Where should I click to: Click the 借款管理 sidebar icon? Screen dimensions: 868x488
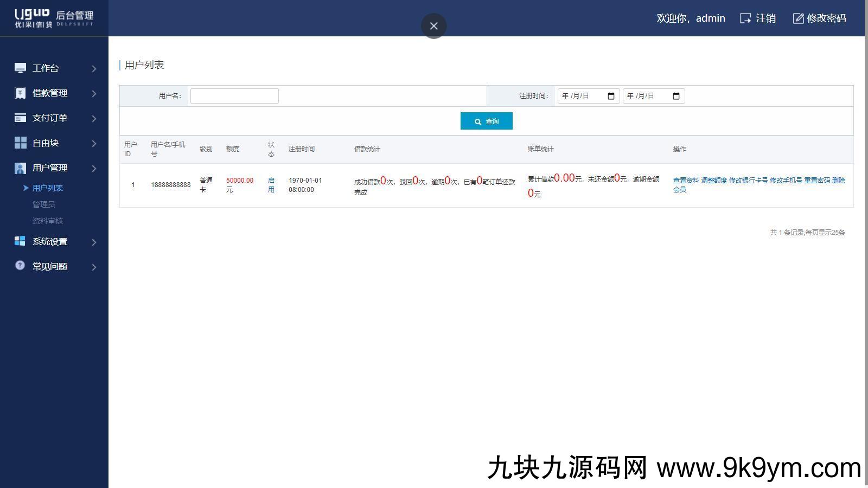click(20, 93)
